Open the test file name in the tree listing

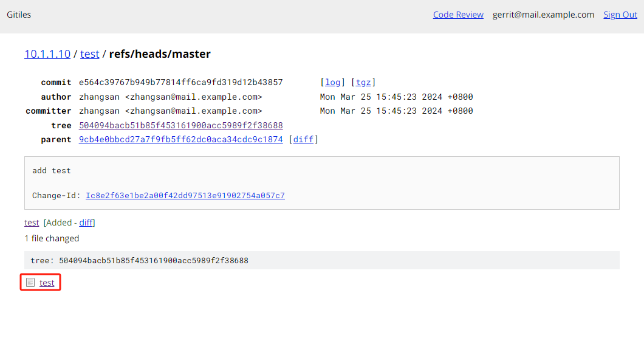click(47, 283)
